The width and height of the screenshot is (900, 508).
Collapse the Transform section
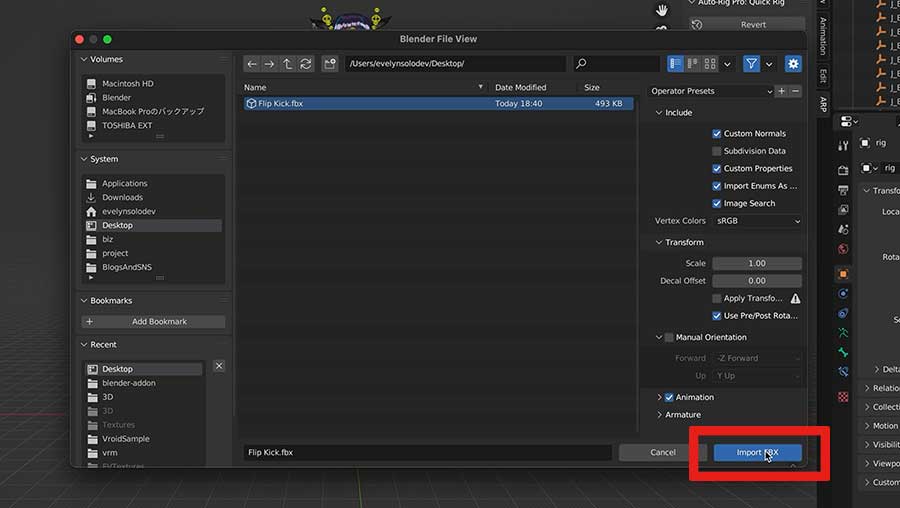(x=659, y=242)
